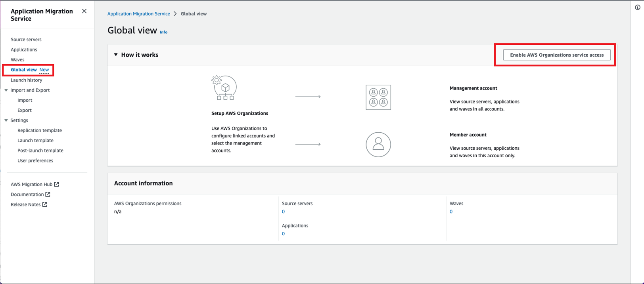Screen dimensions: 644x284
Task: Click the AWS Organizations permissions n/a value
Action: (x=118, y=212)
